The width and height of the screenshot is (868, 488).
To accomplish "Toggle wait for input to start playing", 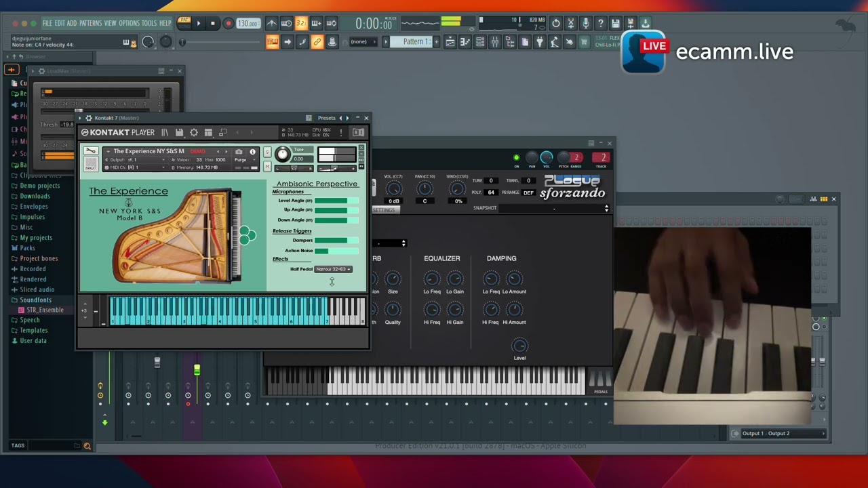I will pyautogui.click(x=286, y=23).
